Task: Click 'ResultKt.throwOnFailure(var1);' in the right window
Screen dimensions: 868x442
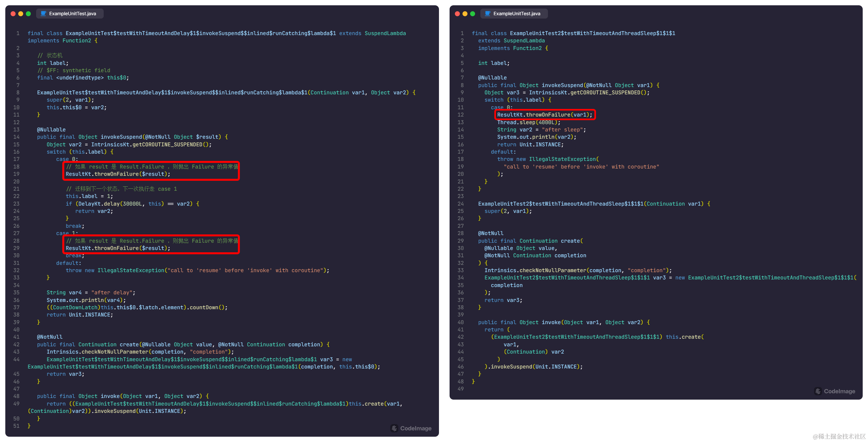Action: 545,115
